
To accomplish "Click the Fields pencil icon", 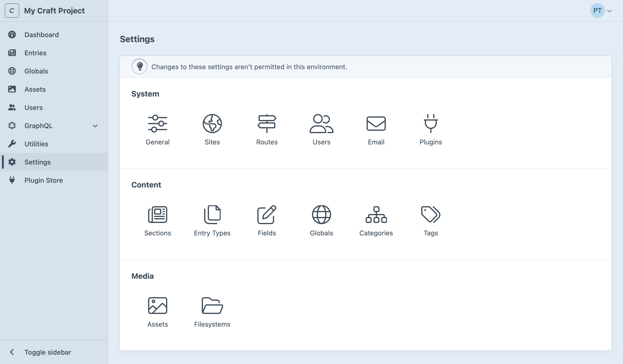I will click(x=267, y=214).
